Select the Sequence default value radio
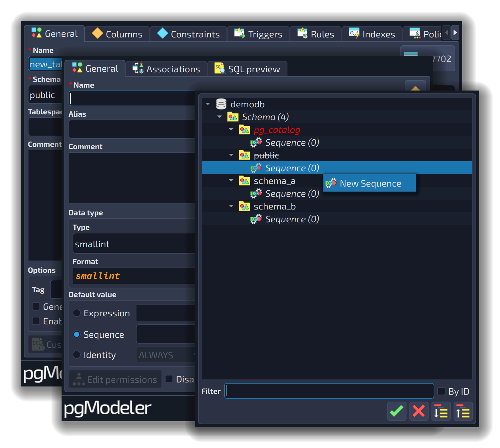Image resolution: width=500 pixels, height=448 pixels. pyautogui.click(x=77, y=334)
